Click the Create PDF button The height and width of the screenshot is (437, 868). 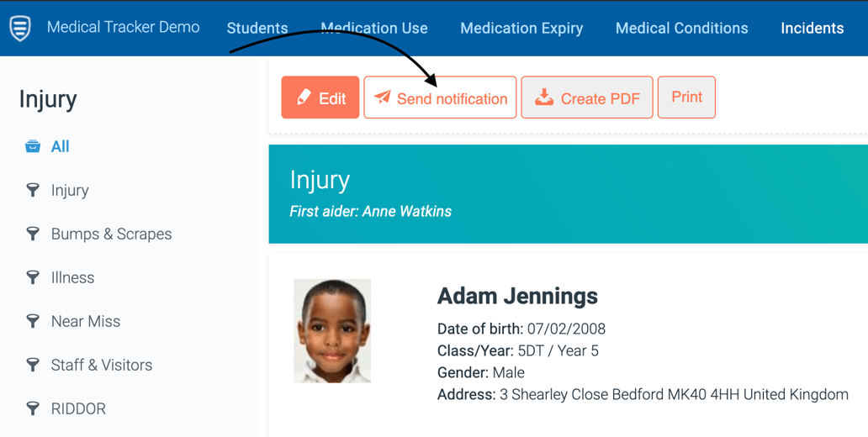pyautogui.click(x=587, y=97)
